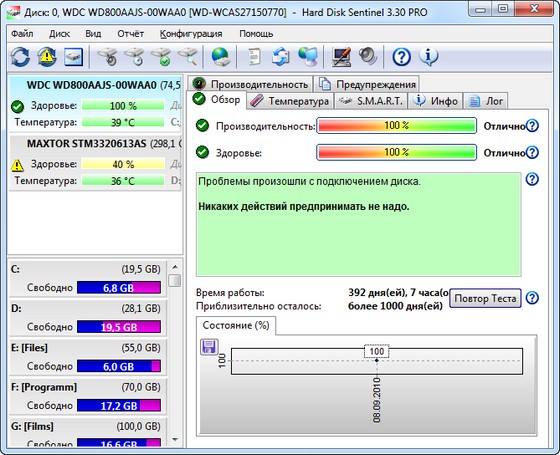
Task: Click the partition list scroll down arrow
Action: (x=175, y=439)
